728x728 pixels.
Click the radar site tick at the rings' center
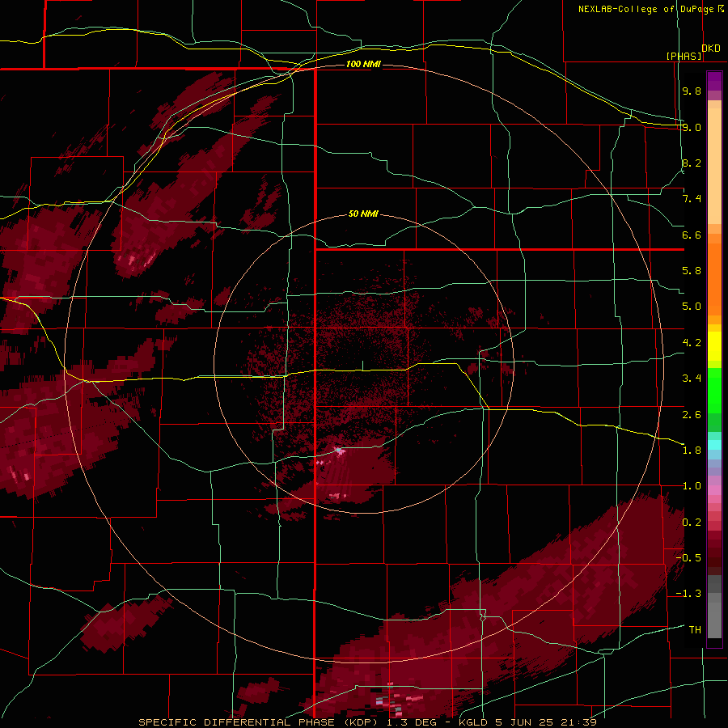click(x=362, y=366)
